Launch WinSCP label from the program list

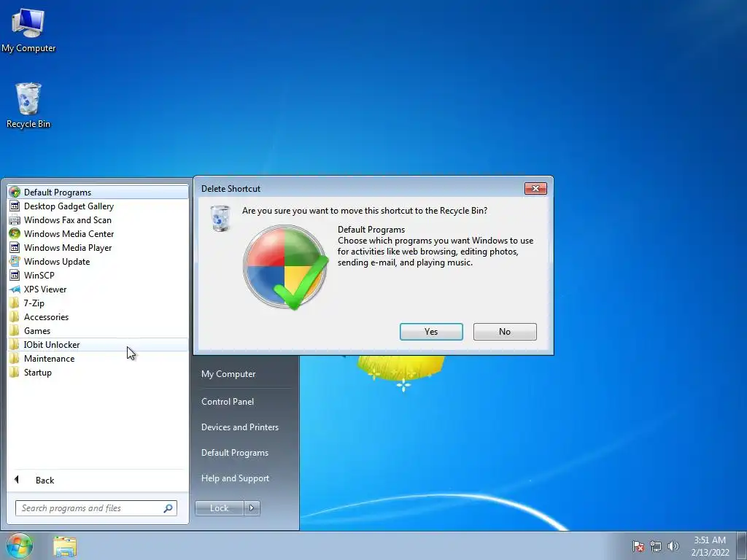tap(39, 275)
